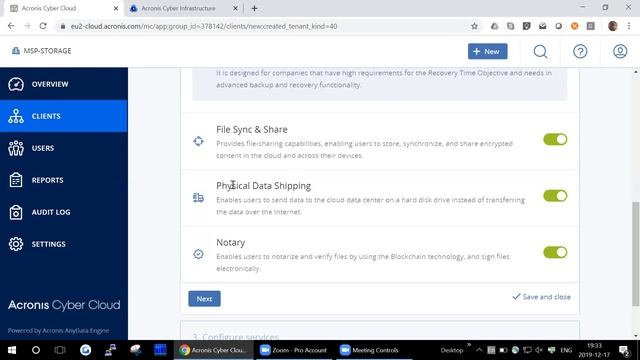
Task: Click the Settings gear icon
Action: [x=16, y=244]
